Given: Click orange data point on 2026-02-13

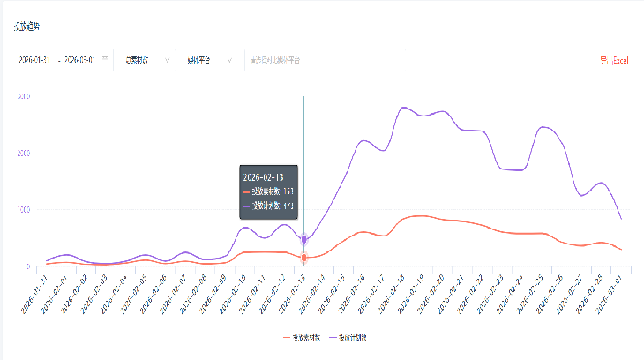Looking at the screenshot, I should [x=304, y=258].
